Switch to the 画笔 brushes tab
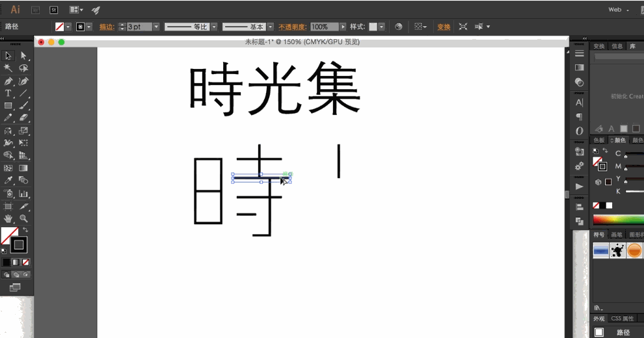 click(x=617, y=235)
